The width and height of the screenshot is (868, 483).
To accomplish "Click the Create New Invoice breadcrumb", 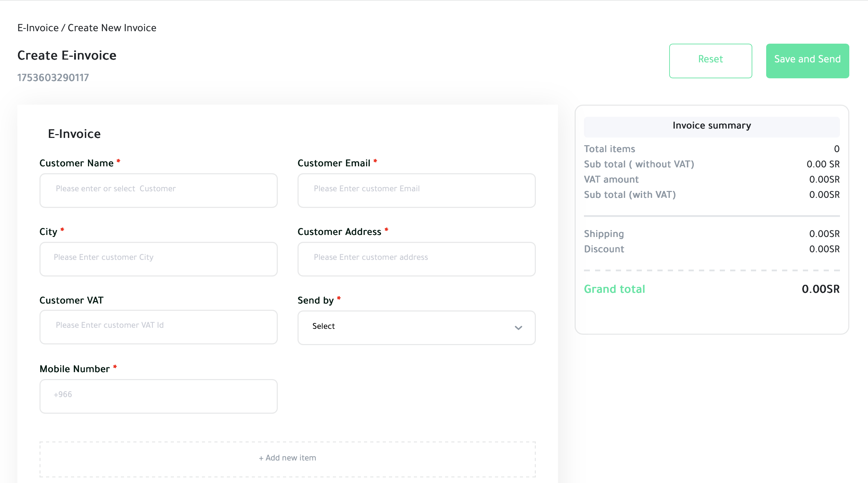I will [x=112, y=28].
